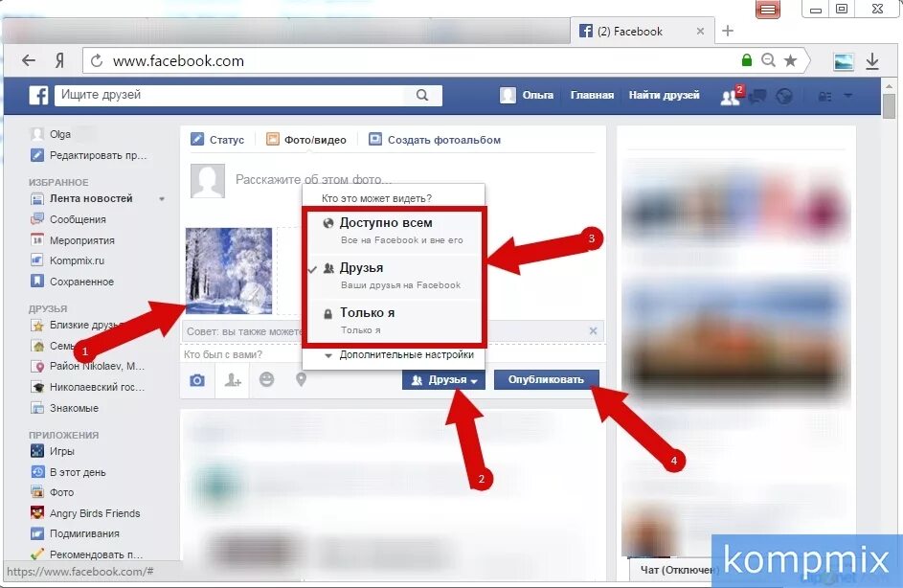The image size is (903, 588).
Task: Open 'Kompmix.ru' page in sidebar
Action: 67,260
